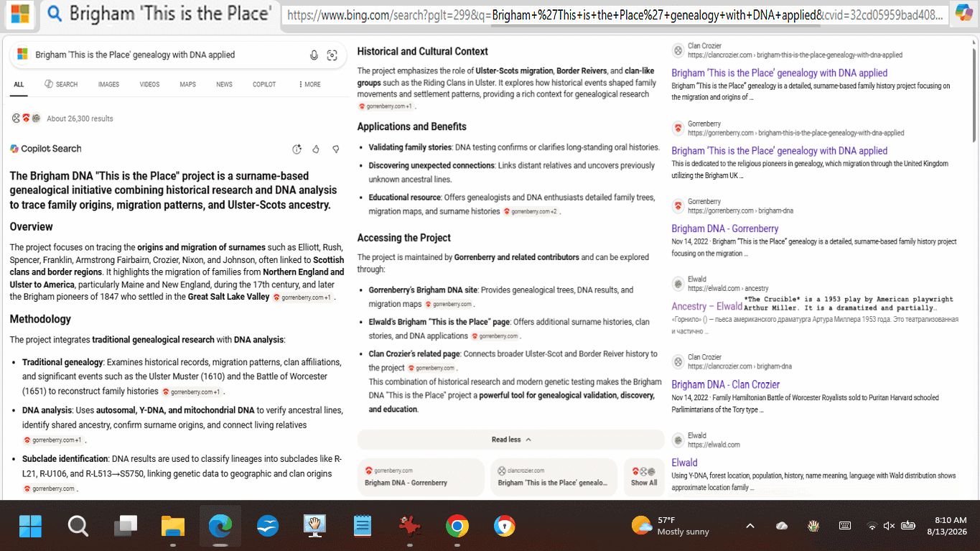Click the Clan Crozier favicon above the Brigham DNA - Clan Crozier result
Screen dimensions: 980x551
click(678, 361)
